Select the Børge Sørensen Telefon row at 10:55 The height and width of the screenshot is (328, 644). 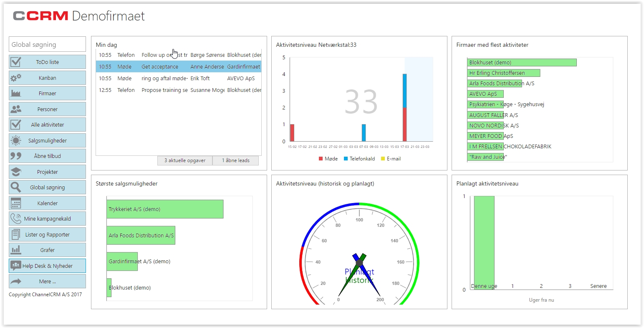[179, 55]
